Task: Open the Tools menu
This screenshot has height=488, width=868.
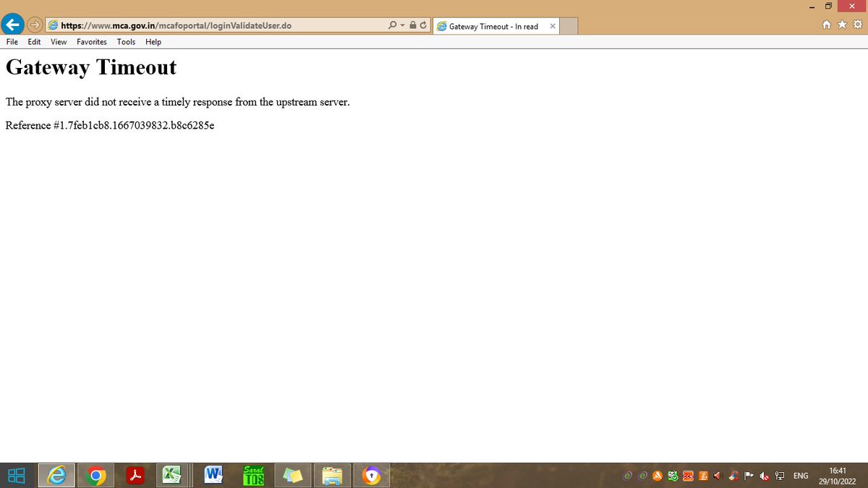Action: click(x=126, y=42)
